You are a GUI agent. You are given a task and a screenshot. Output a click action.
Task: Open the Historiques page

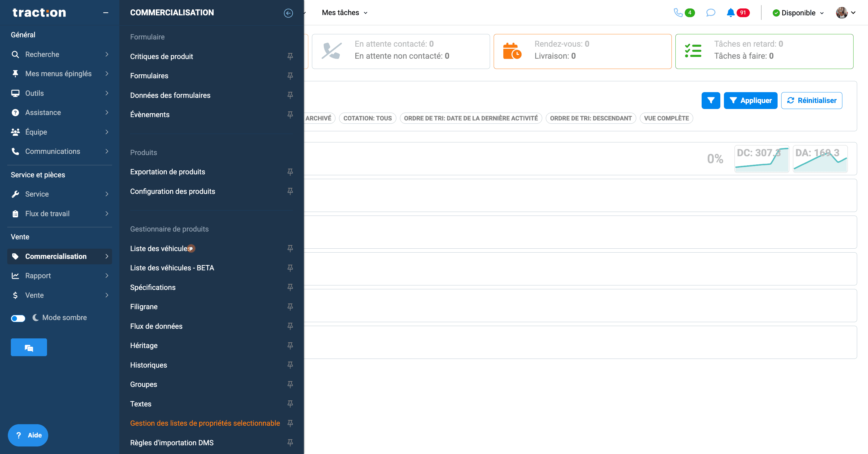(148, 365)
